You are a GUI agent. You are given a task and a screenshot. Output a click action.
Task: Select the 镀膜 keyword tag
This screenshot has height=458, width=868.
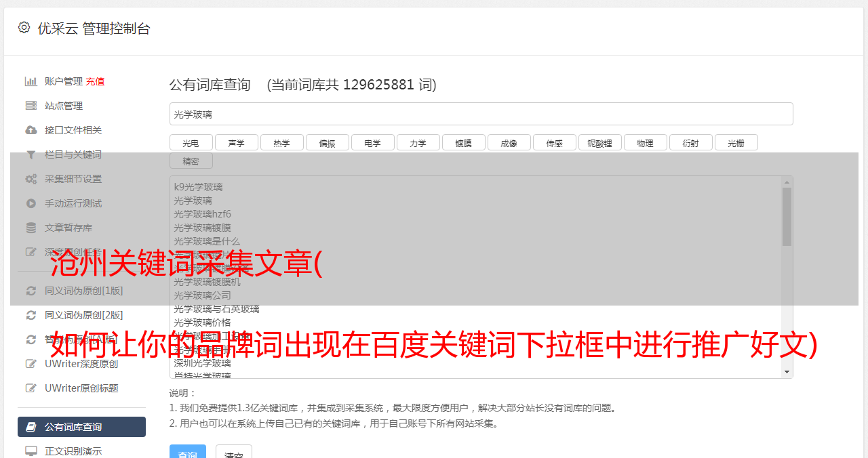click(x=464, y=142)
